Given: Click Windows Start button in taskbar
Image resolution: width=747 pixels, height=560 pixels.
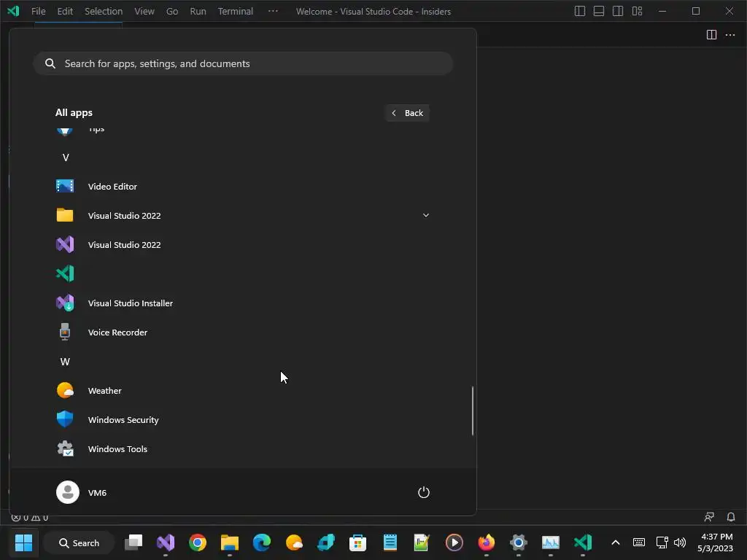Looking at the screenshot, I should pos(23,542).
